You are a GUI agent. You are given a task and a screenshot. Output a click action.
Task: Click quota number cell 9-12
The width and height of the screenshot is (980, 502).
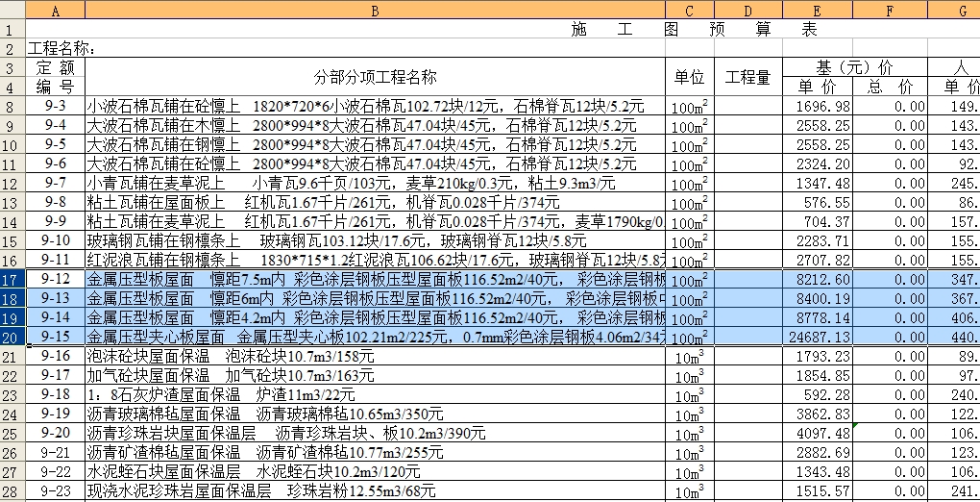(55, 279)
